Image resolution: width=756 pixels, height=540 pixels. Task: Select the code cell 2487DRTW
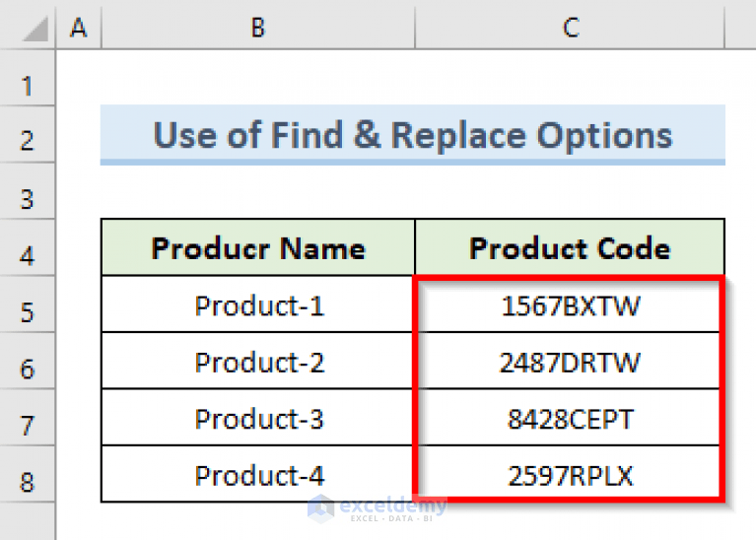pyautogui.click(x=570, y=361)
